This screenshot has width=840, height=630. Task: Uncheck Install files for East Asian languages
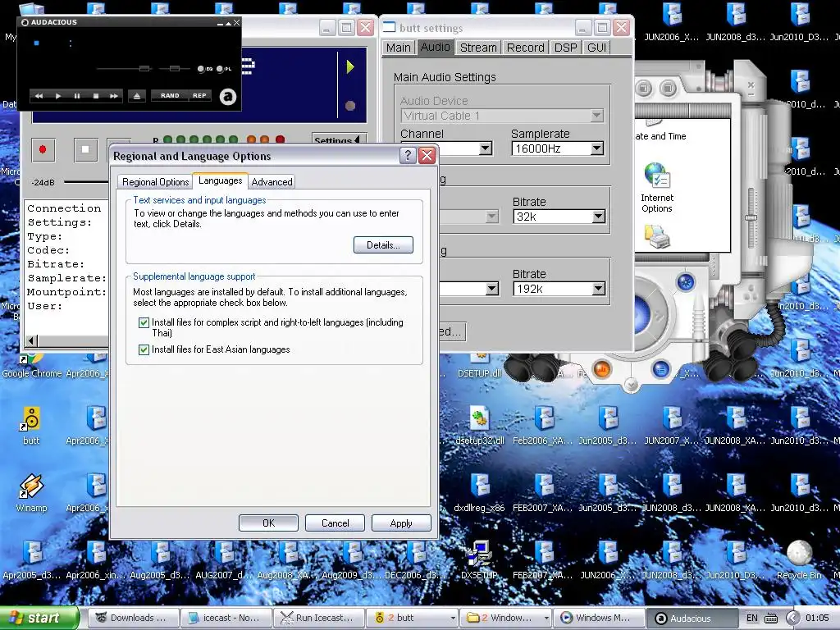tap(144, 349)
